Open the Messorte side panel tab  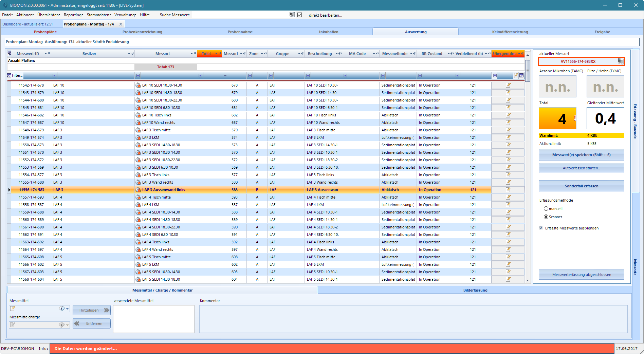coord(635,267)
